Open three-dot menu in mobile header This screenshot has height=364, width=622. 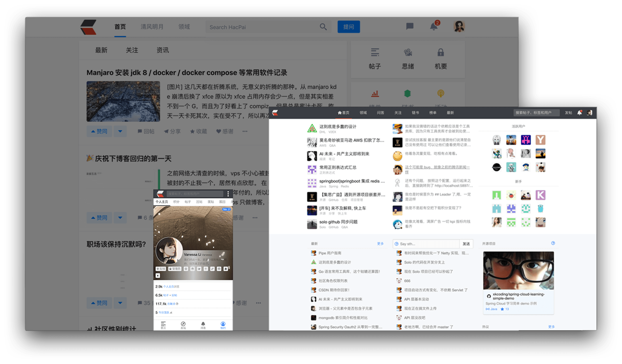point(228,194)
